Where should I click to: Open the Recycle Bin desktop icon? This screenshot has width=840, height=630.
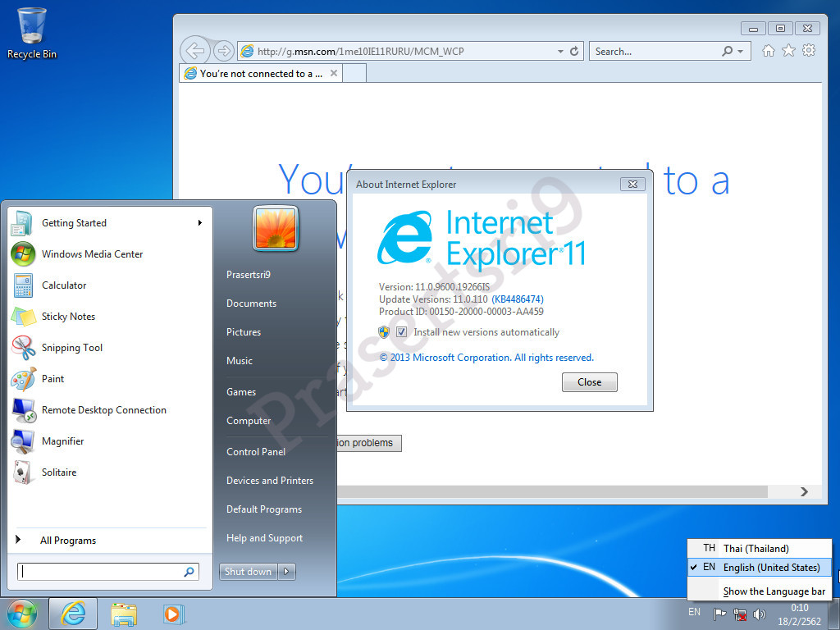pos(32,33)
